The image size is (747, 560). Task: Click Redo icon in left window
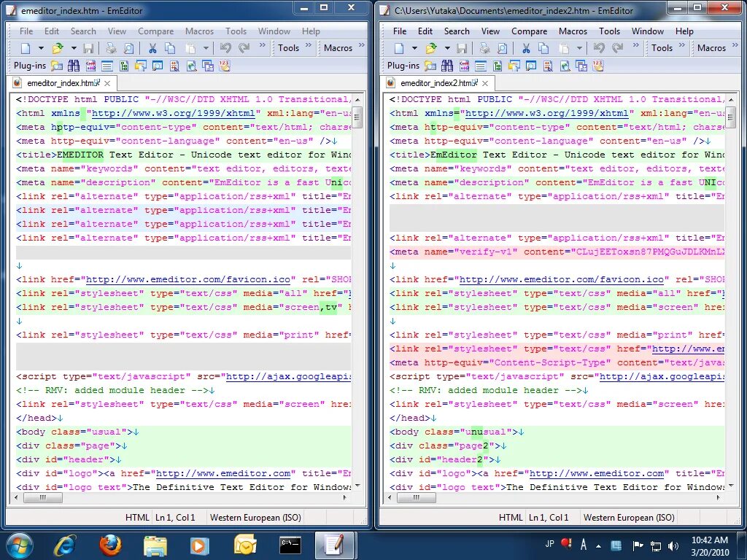244,47
